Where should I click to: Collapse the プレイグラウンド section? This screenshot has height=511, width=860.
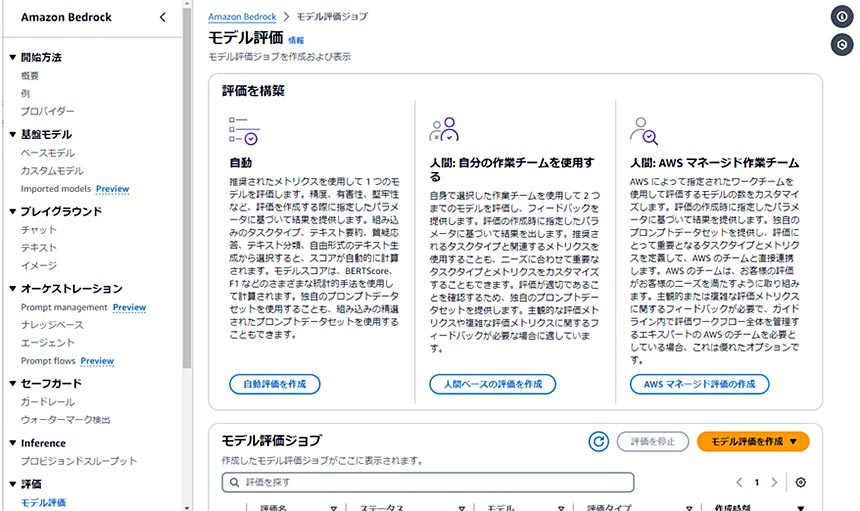tap(13, 211)
